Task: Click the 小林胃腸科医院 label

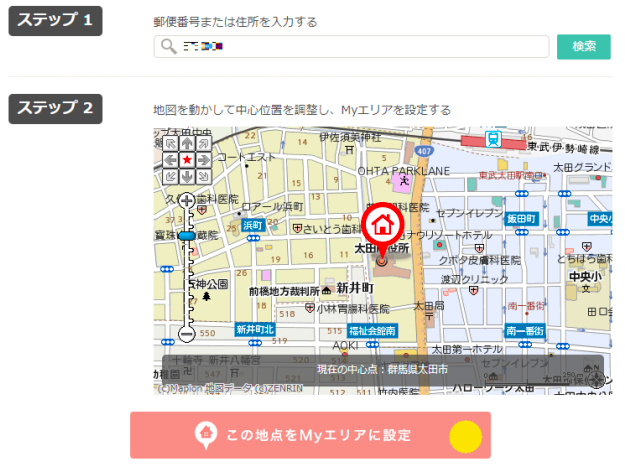Action: (x=353, y=309)
